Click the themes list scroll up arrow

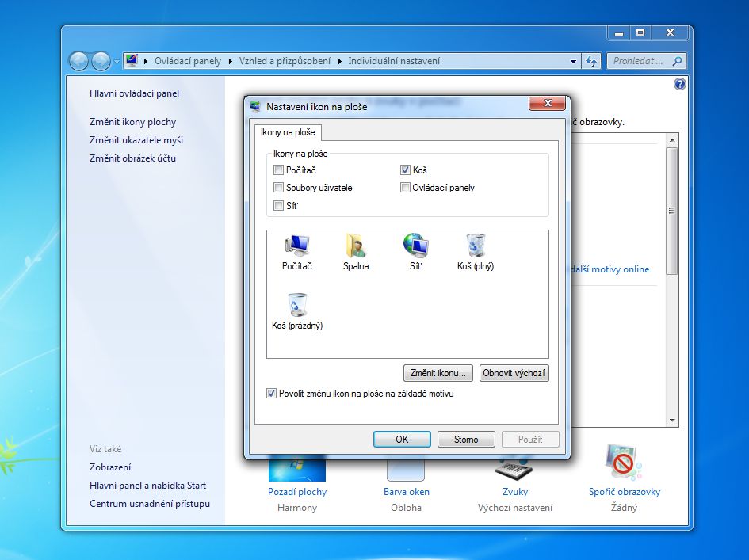672,140
